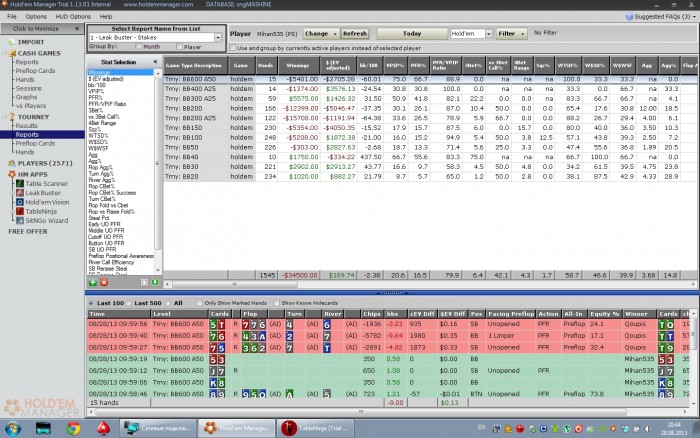Click the Click to Minimize button

click(x=36, y=29)
